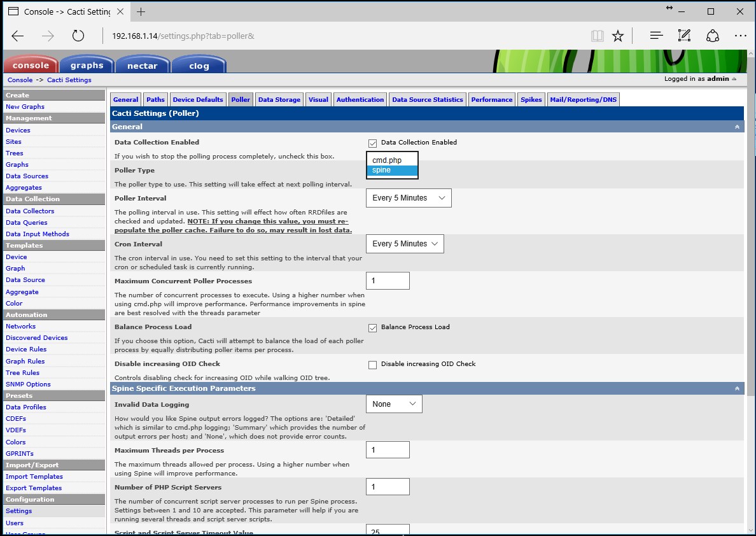Open Cron Interval dropdown
This screenshot has height=536, width=756.
click(x=405, y=244)
